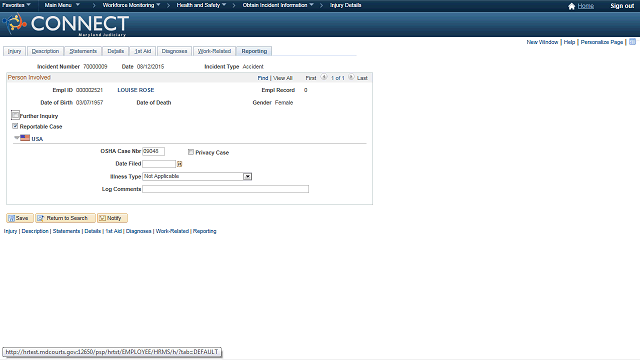Switch to the Injury tab
This screenshot has height=360, width=640.
coord(15,51)
